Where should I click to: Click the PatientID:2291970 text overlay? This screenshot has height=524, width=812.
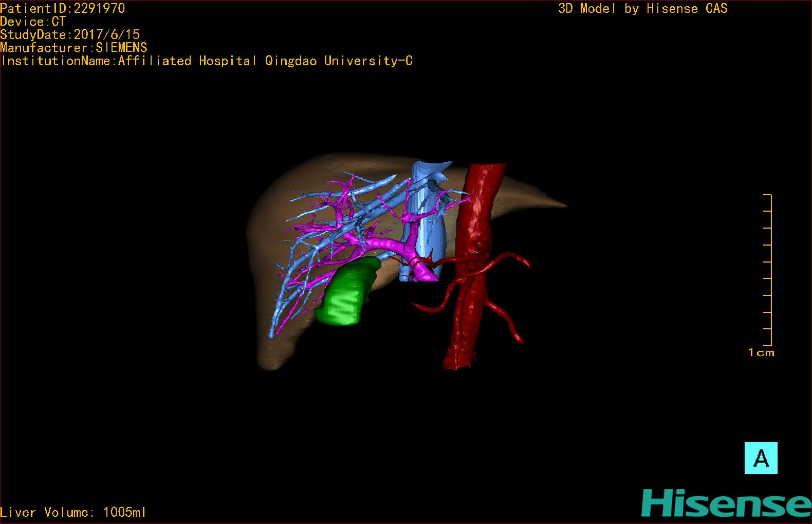click(x=63, y=8)
